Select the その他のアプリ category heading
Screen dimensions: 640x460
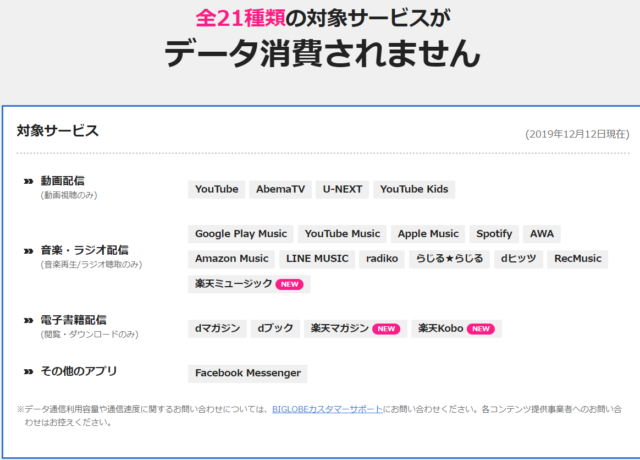(79, 371)
